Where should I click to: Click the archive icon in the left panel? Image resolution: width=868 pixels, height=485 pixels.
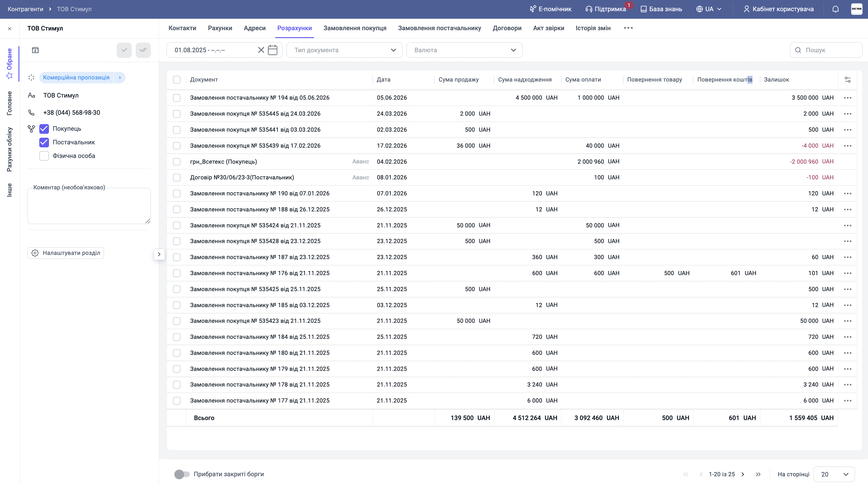[x=35, y=50]
